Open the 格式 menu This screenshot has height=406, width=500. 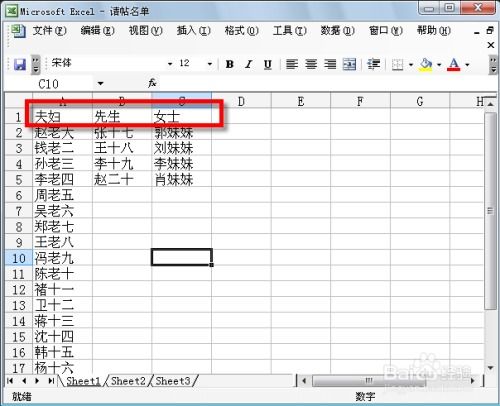tap(241, 31)
